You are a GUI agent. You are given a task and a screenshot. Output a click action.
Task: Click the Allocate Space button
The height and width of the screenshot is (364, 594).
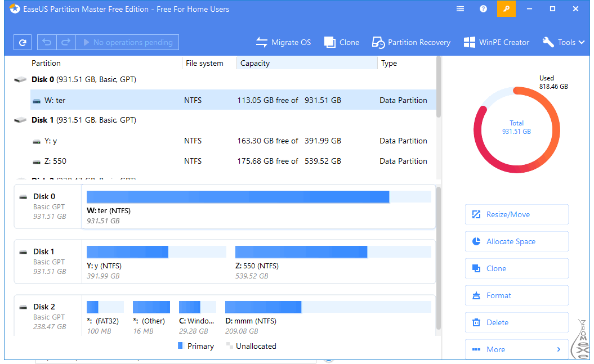click(x=517, y=241)
